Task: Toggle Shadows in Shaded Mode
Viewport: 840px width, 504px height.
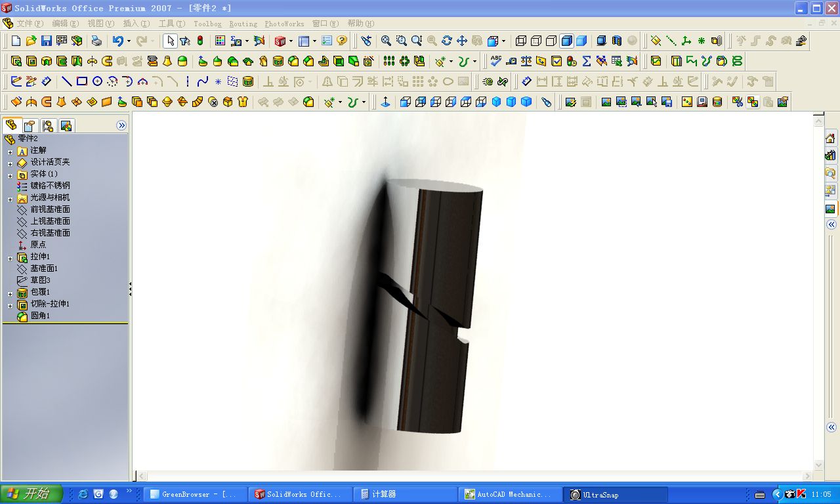Action: tap(602, 41)
